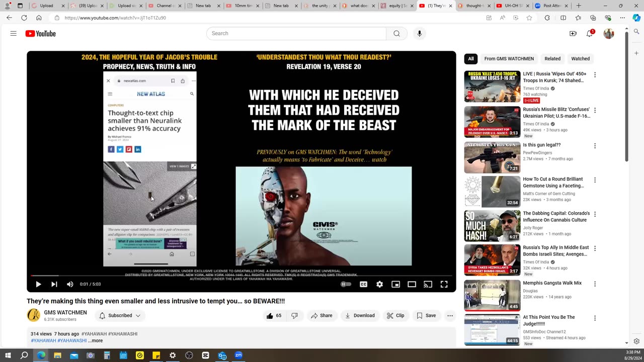The width and height of the screenshot is (644, 362).
Task: Enter full screen mode
Action: (x=444, y=284)
